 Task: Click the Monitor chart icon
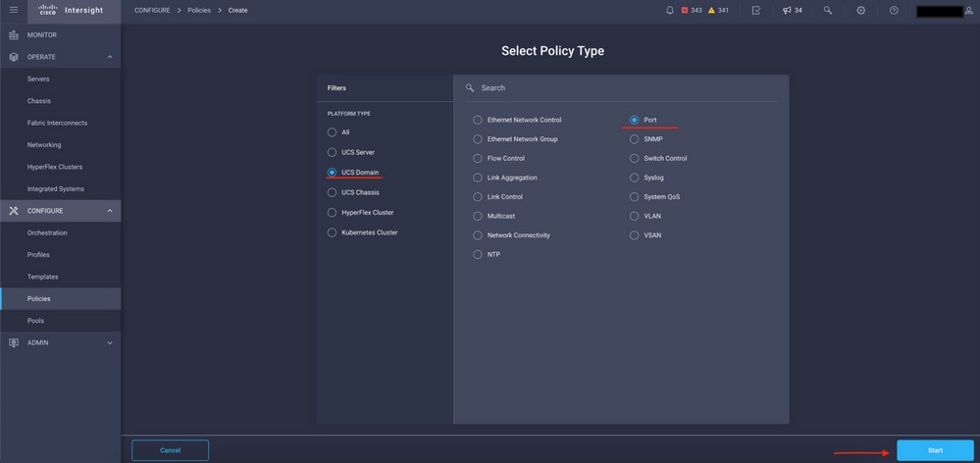pos(14,35)
